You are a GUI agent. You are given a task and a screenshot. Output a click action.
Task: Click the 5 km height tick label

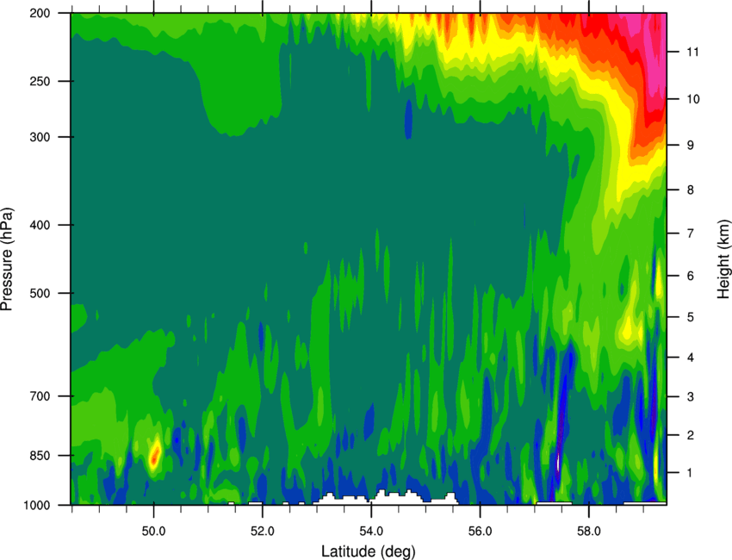690,317
